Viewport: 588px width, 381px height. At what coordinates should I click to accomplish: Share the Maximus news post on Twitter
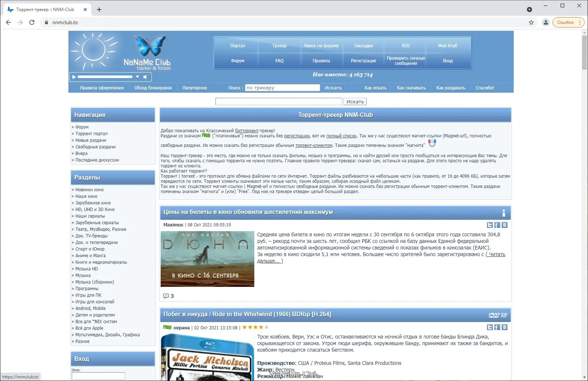(490, 225)
